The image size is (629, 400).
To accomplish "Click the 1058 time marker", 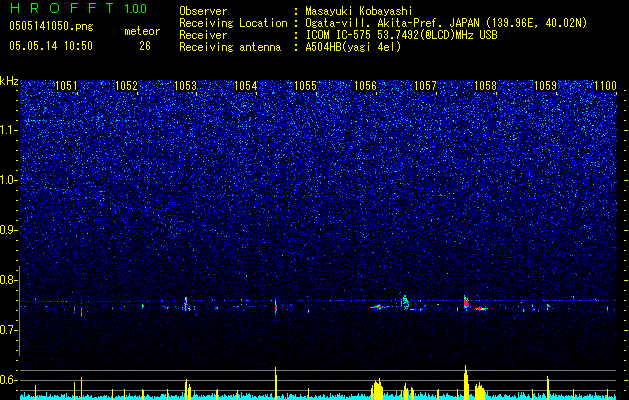I will coord(485,86).
